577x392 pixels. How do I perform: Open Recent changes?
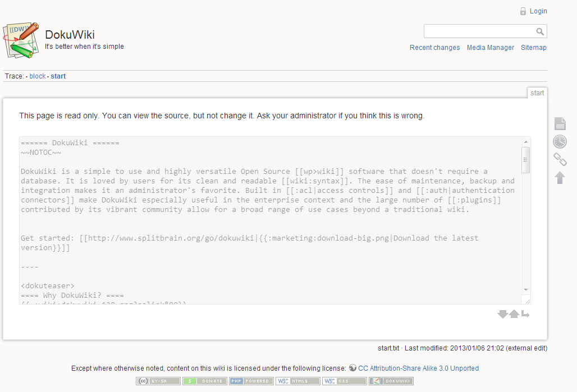click(434, 48)
